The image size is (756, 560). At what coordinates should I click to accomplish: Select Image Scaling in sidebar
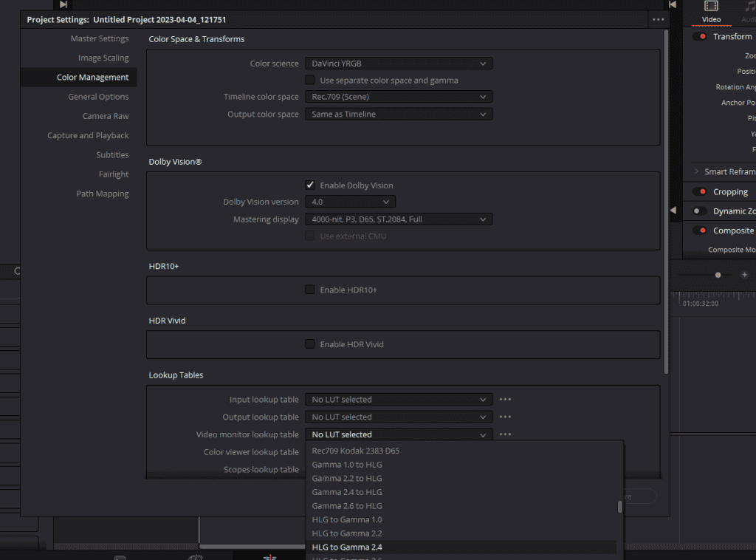click(x=103, y=58)
